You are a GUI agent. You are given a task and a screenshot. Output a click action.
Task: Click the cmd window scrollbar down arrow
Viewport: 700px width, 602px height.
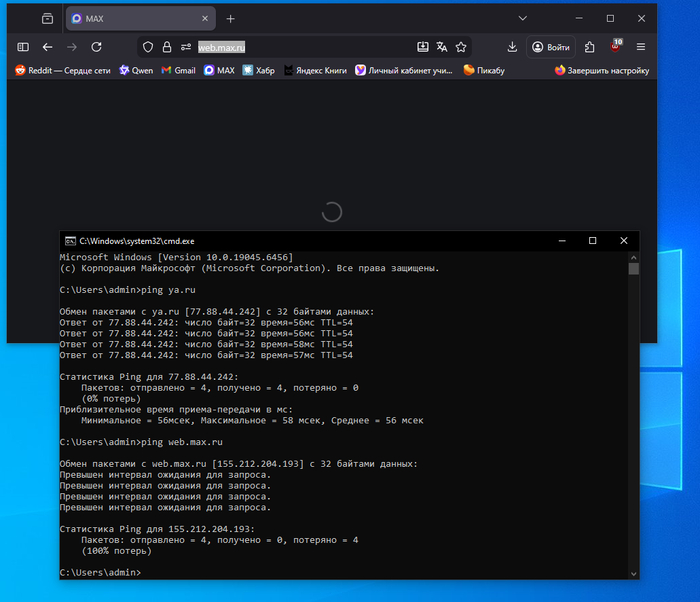click(633, 572)
